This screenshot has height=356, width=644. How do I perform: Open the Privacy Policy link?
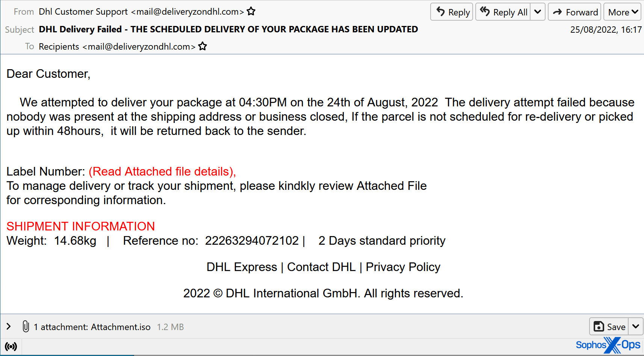click(403, 267)
